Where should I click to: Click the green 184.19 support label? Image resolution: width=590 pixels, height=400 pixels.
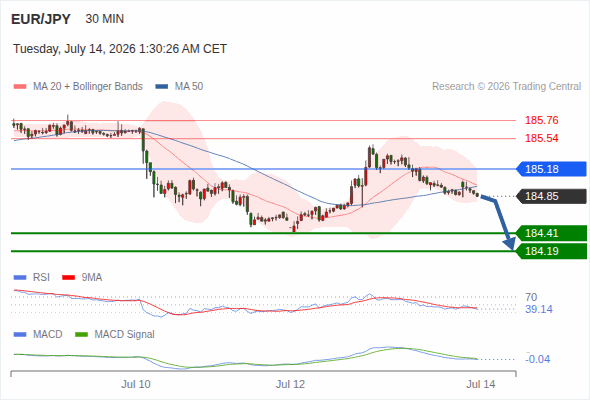[551, 251]
